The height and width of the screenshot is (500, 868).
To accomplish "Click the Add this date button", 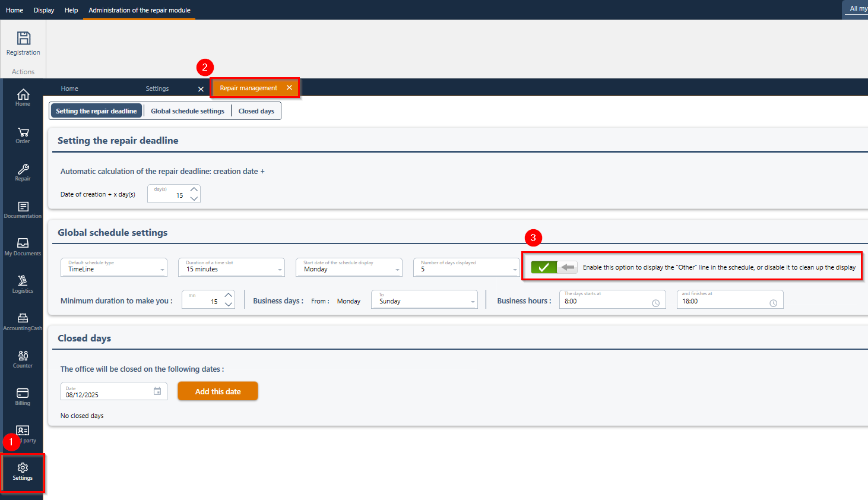I will [x=218, y=391].
